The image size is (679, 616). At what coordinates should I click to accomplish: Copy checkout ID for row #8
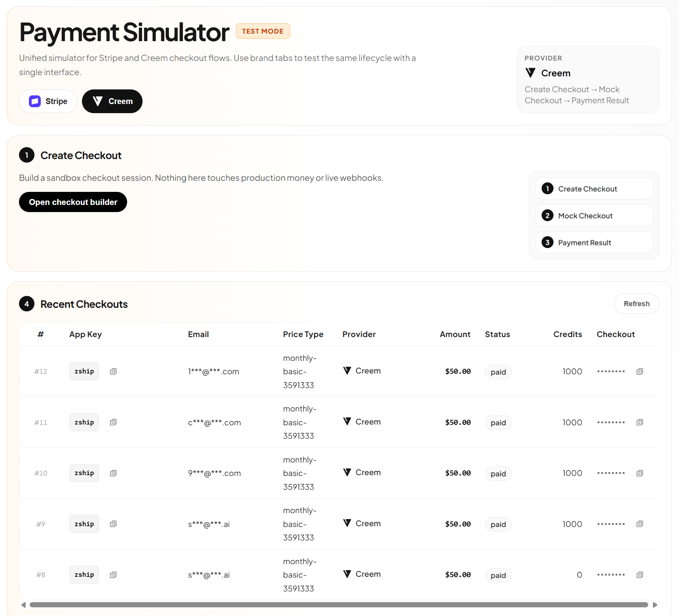(640, 575)
